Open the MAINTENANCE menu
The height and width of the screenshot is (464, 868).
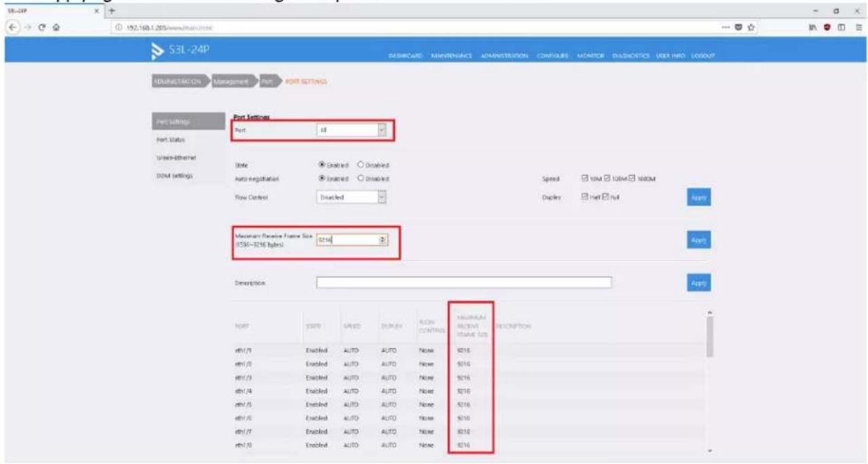tap(451, 54)
